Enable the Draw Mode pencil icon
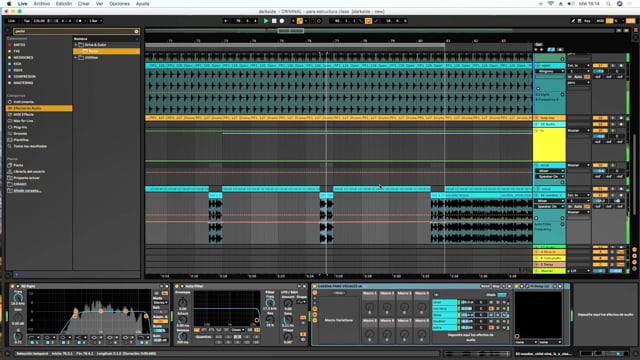This screenshot has height=360, width=640. pyautogui.click(x=573, y=21)
